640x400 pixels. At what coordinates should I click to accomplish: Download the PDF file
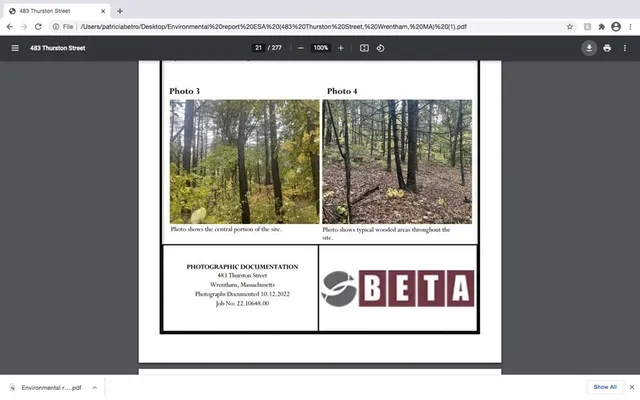point(589,48)
